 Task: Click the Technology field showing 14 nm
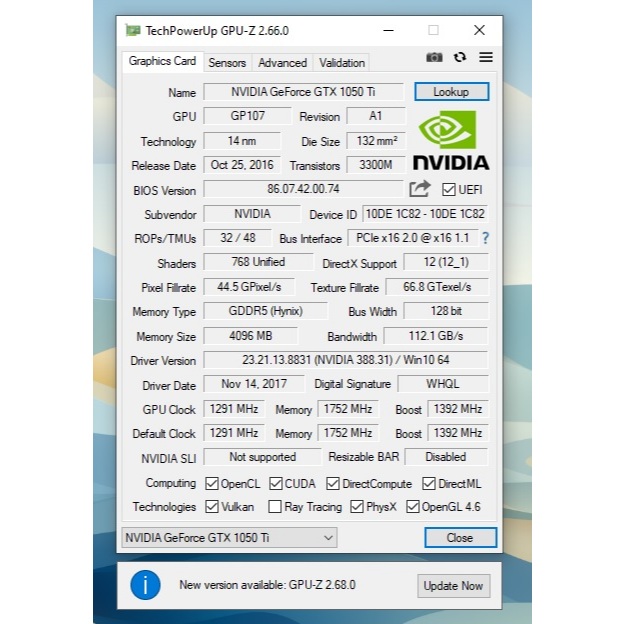[242, 141]
